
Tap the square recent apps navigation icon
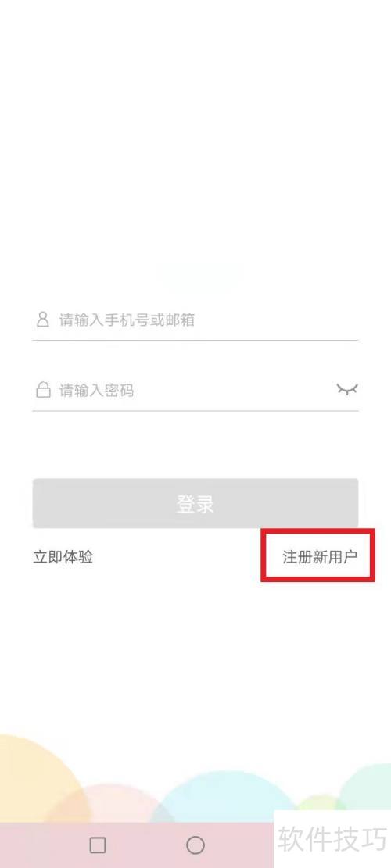click(x=98, y=845)
